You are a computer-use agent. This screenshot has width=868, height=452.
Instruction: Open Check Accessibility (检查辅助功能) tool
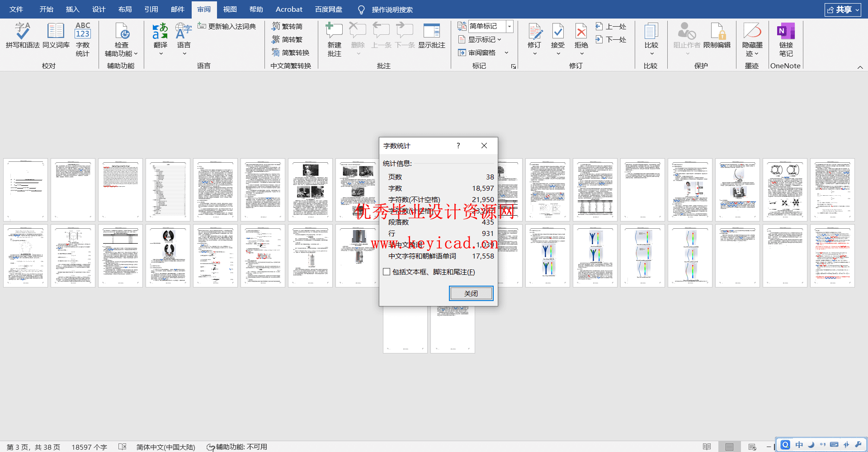coord(121,39)
